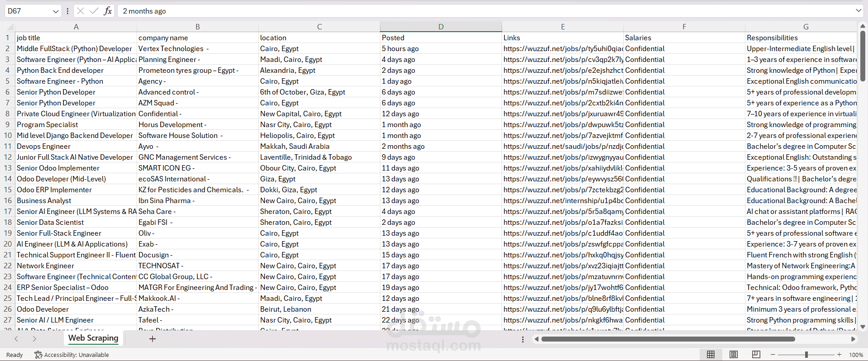Click the 'SMART ICON EG -' cell
868x361 pixels.
point(198,168)
